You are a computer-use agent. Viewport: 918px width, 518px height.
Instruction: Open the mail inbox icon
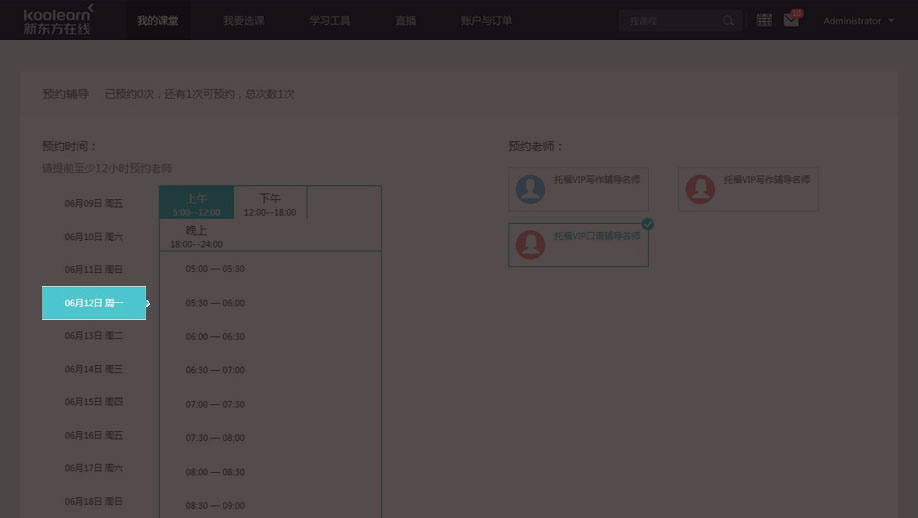[x=791, y=20]
